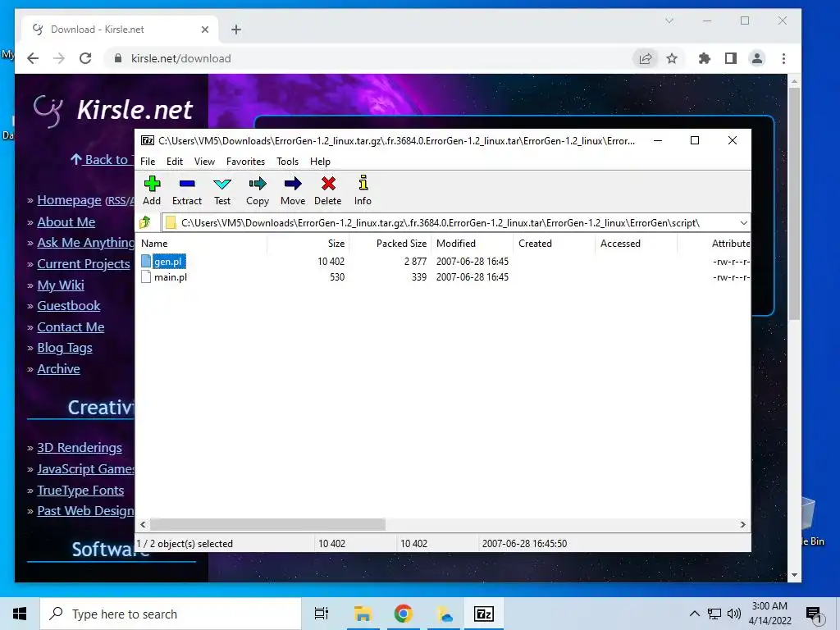840x630 pixels.
Task: Open the Guestbook link
Action: (x=69, y=306)
